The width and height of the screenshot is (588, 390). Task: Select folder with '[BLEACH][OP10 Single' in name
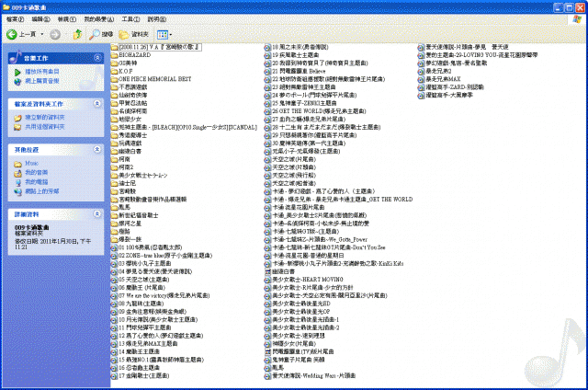click(x=187, y=127)
